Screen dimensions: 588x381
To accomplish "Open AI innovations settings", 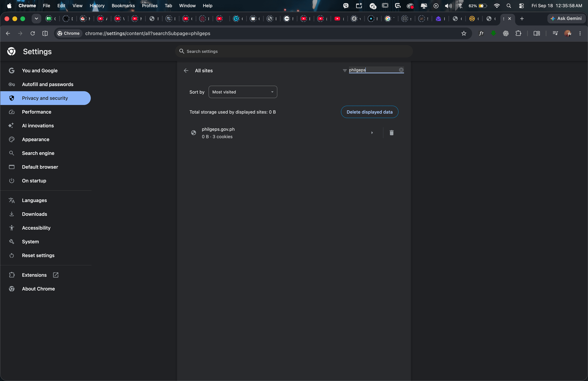I will (46, 126).
